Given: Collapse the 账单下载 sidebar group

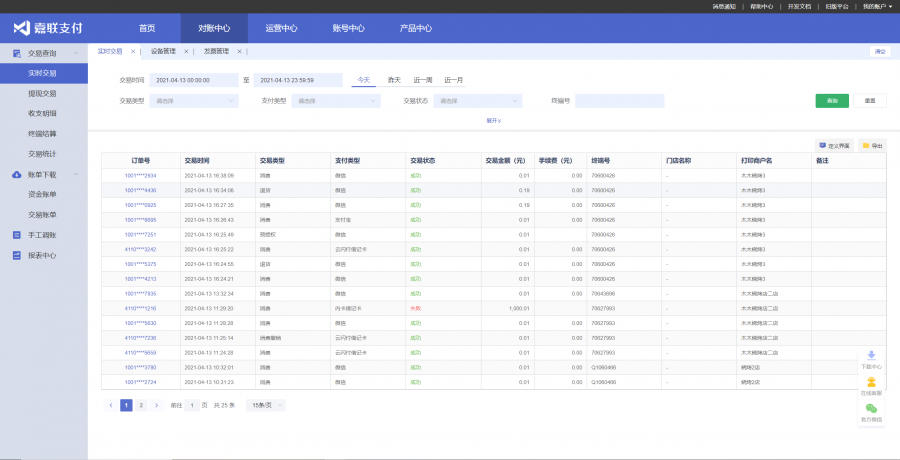Looking at the screenshot, I should 76,175.
